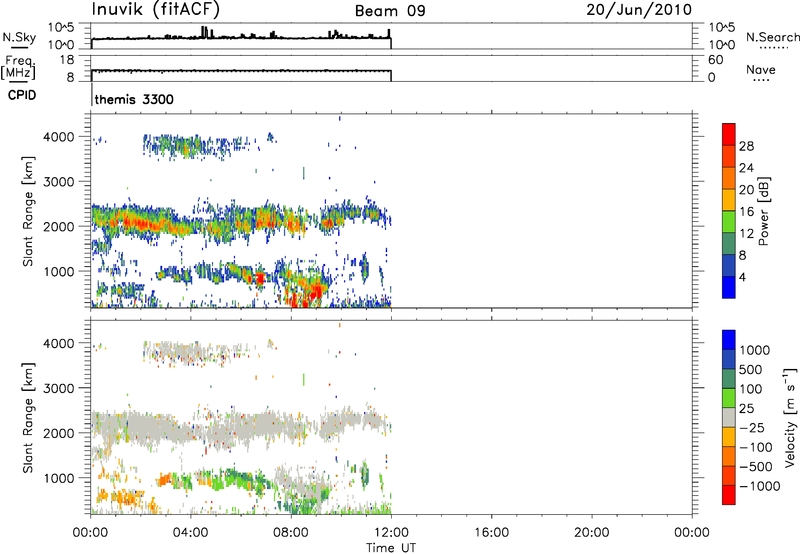The height and width of the screenshot is (554, 800).
Task: Click the "themis 3300" CPID text
Action: 134,99
